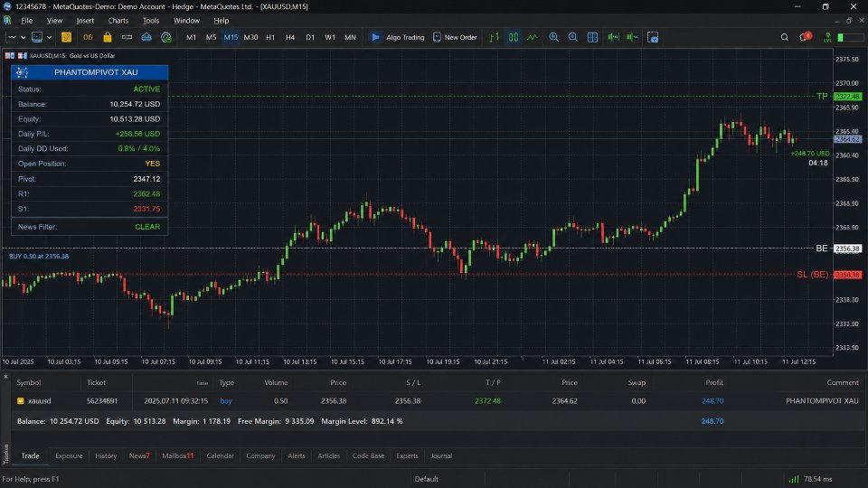Expand the templates dropdown arrow
This screenshot has height=488, width=868.
[49, 37]
